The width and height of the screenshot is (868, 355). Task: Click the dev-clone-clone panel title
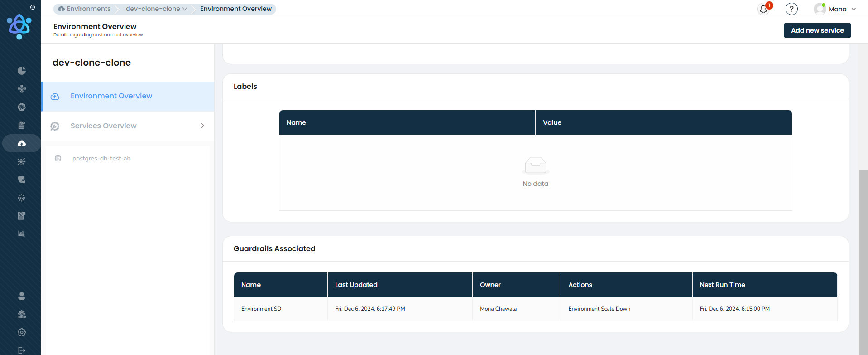(91, 63)
